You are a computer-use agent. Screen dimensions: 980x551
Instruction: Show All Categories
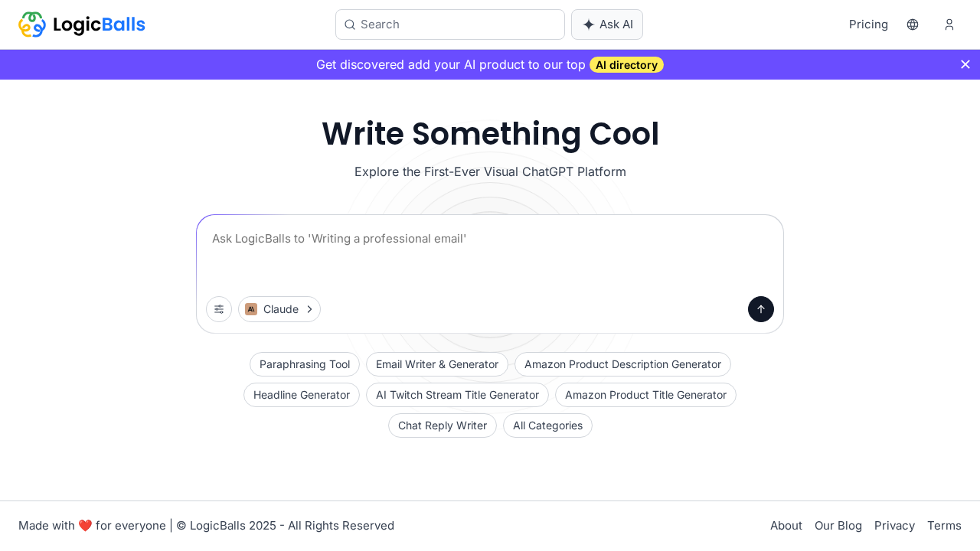pyautogui.click(x=547, y=425)
